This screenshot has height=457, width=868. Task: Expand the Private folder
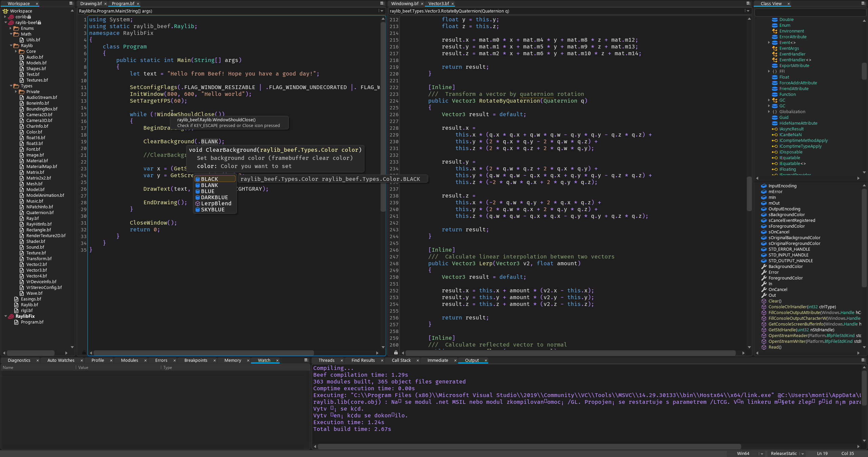16,91
